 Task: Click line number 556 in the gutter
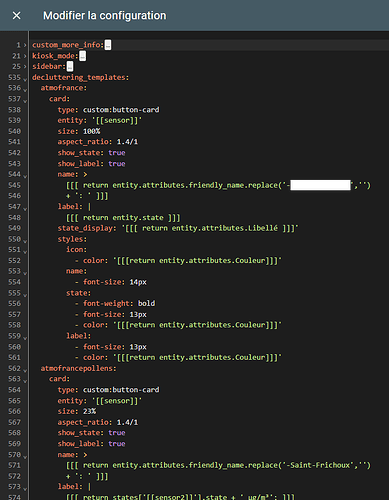(x=14, y=304)
